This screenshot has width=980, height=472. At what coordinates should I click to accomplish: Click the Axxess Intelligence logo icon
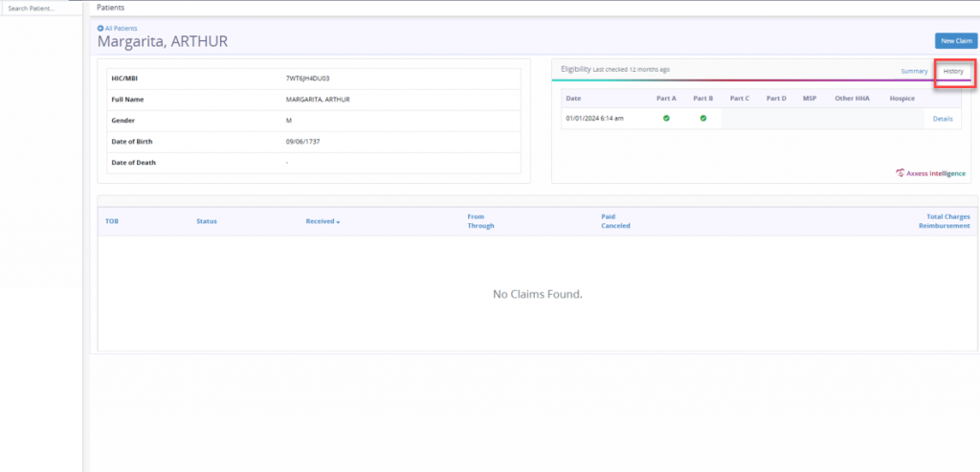click(900, 173)
